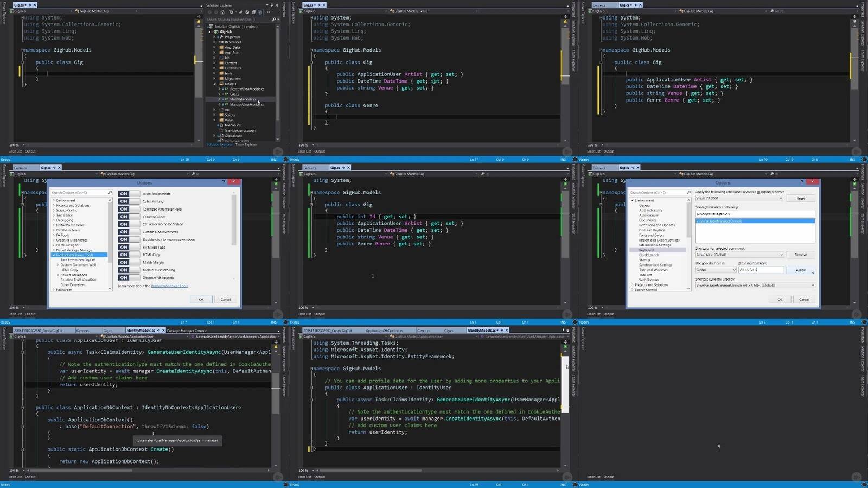Click the Home icon in Solution Explorer toolbar
The image size is (868, 488).
(222, 12)
